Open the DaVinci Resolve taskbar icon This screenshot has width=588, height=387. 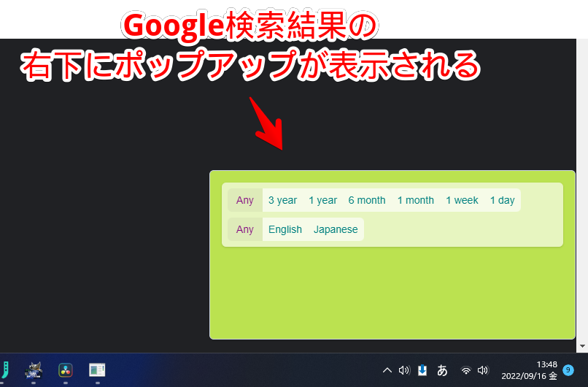coord(66,370)
